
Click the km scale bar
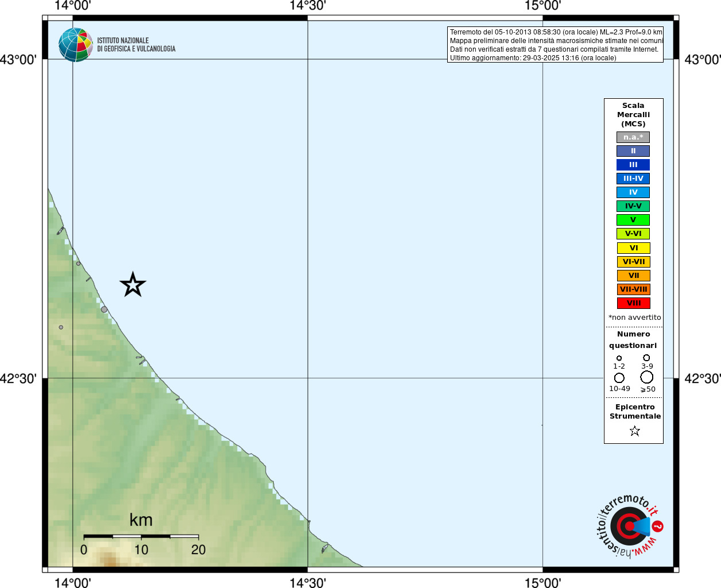tap(141, 536)
